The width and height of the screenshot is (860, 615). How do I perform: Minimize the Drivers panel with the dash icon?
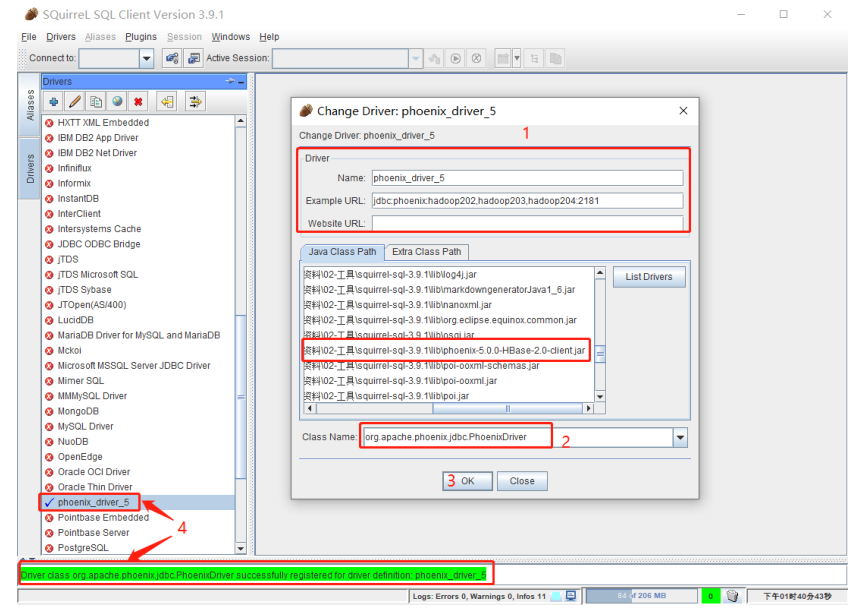point(241,82)
